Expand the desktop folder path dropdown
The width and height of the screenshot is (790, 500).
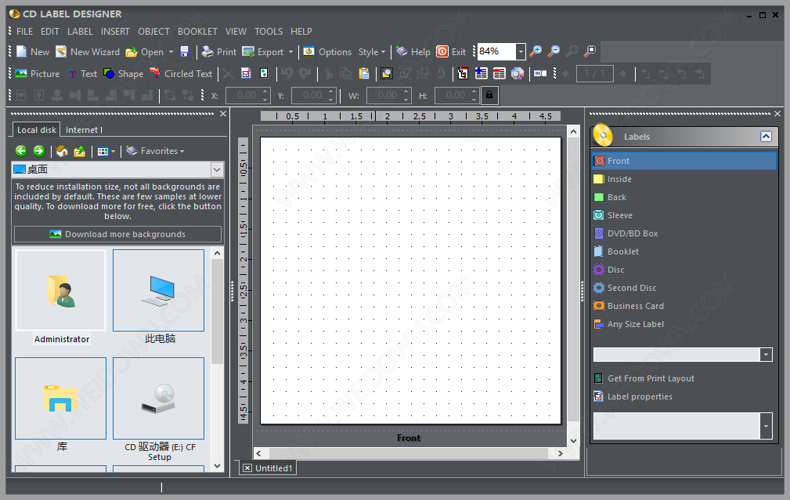pos(216,170)
